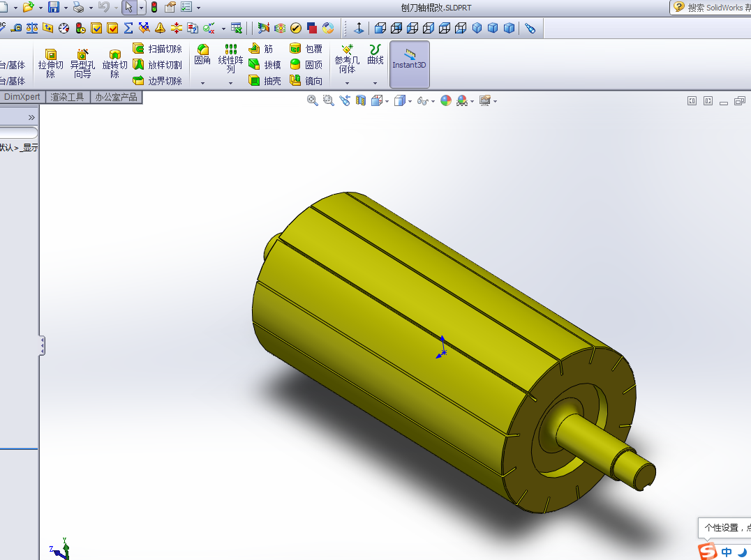Click the 放样切割 (Lofted Cut) button
The height and width of the screenshot is (560, 751).
pyautogui.click(x=158, y=65)
